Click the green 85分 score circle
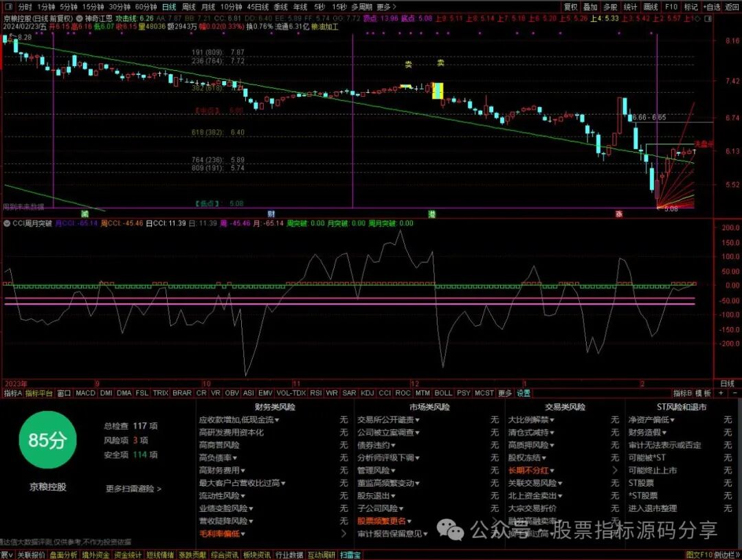This screenshot has width=742, height=560. [47, 440]
